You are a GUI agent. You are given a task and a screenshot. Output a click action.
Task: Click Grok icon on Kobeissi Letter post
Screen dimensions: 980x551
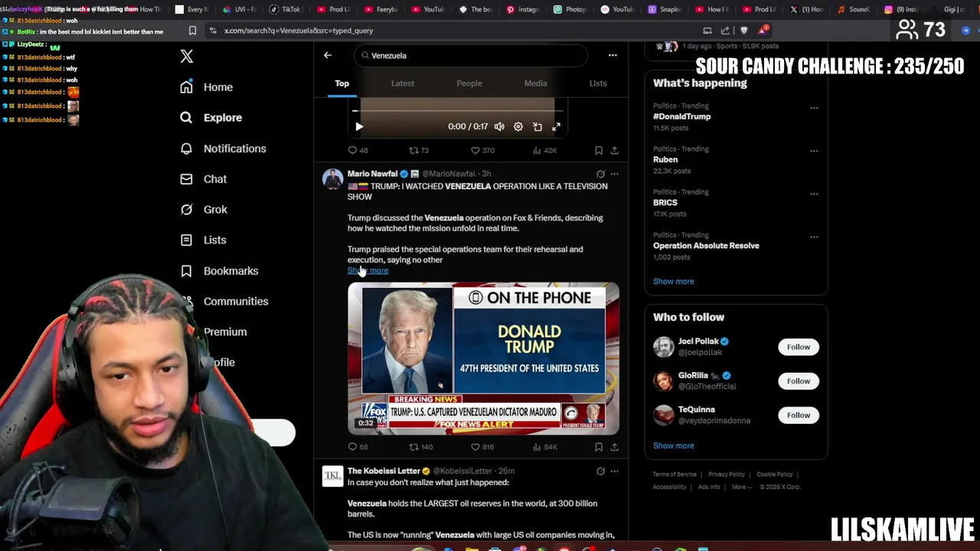[600, 471]
